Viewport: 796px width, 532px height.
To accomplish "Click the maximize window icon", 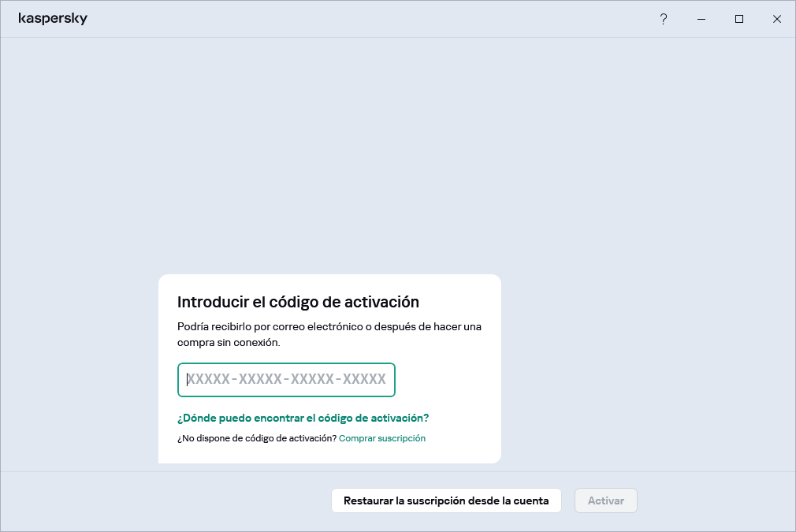I will click(739, 19).
